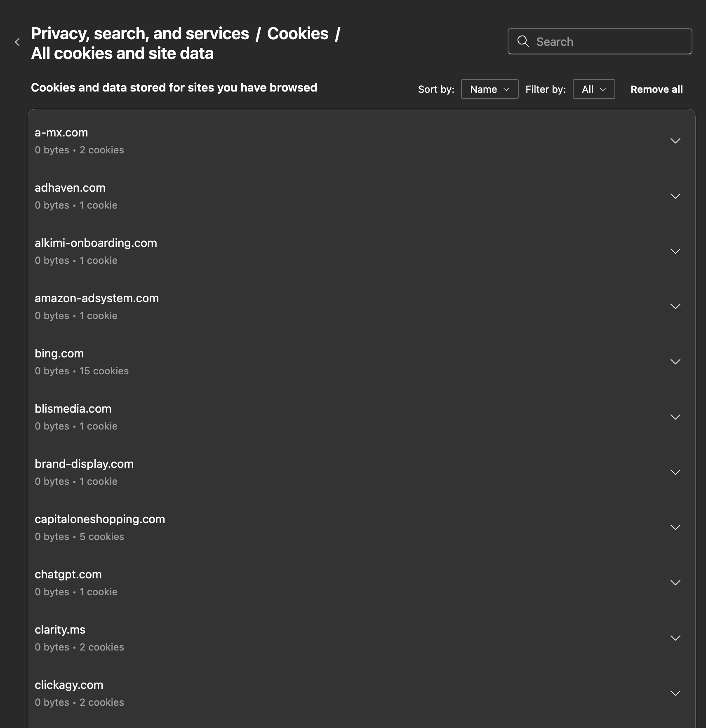This screenshot has height=728, width=706.
Task: Expand the chatgpt.com chevron
Action: tap(675, 583)
